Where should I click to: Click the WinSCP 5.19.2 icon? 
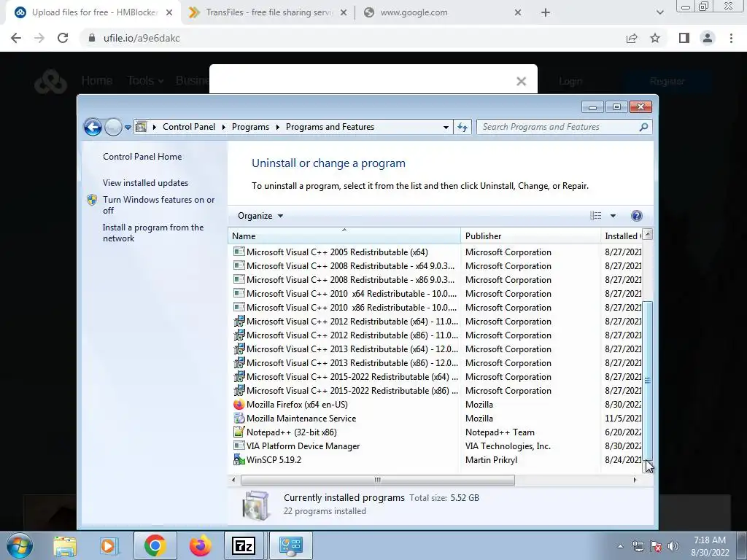click(239, 460)
